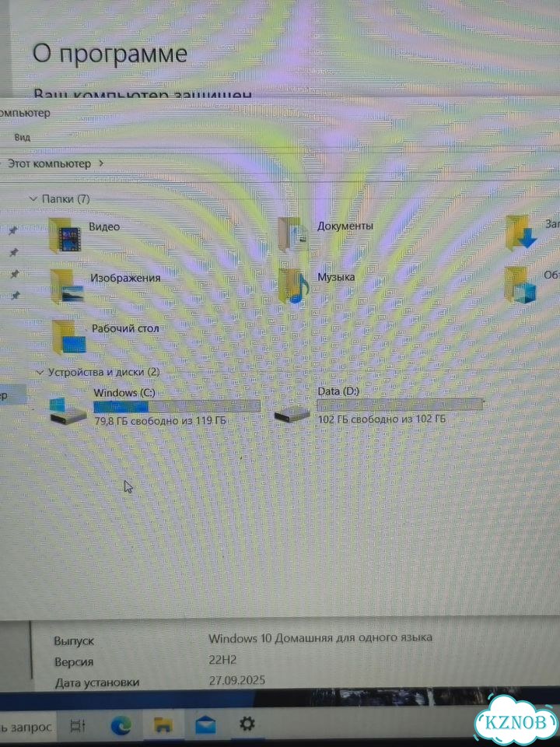Select the Windows 10 Домашняя для одного языка value
Viewport: 560px width, 747px height.
[x=320, y=638]
